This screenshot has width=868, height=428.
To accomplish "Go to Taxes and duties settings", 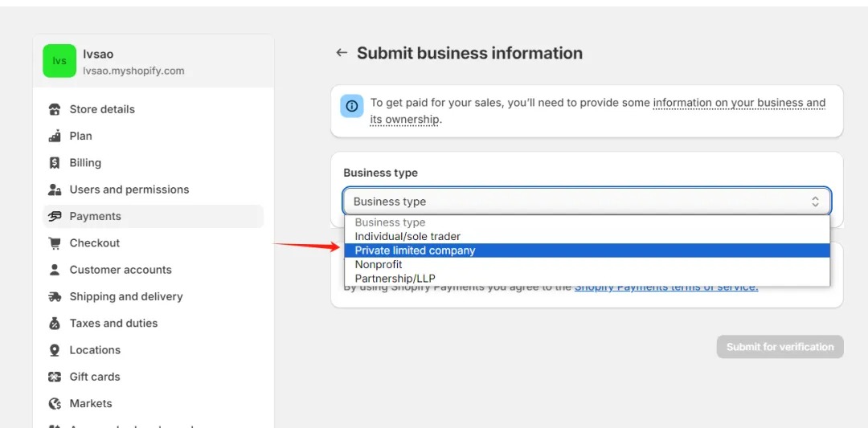I will coord(113,323).
